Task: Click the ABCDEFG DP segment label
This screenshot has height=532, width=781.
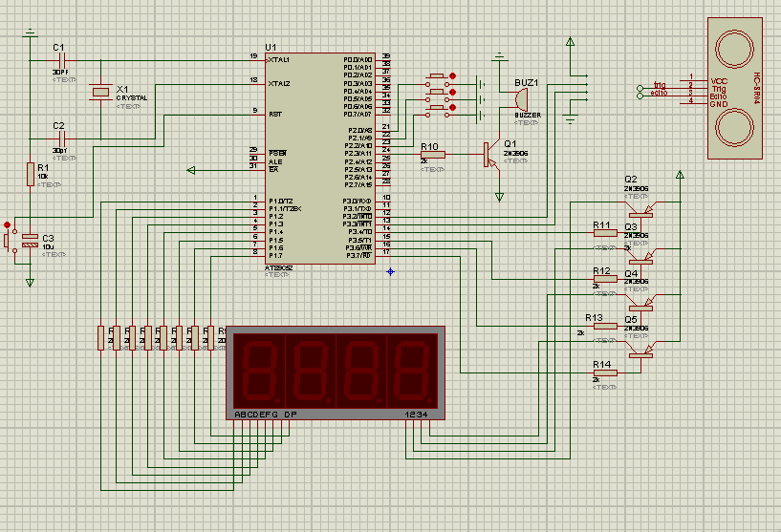Action: coord(266,415)
